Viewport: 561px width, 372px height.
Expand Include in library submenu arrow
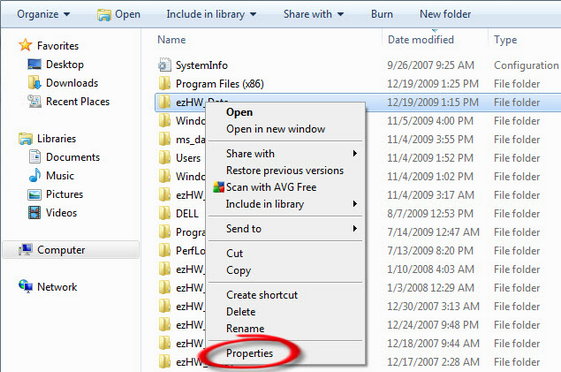pyautogui.click(x=355, y=204)
